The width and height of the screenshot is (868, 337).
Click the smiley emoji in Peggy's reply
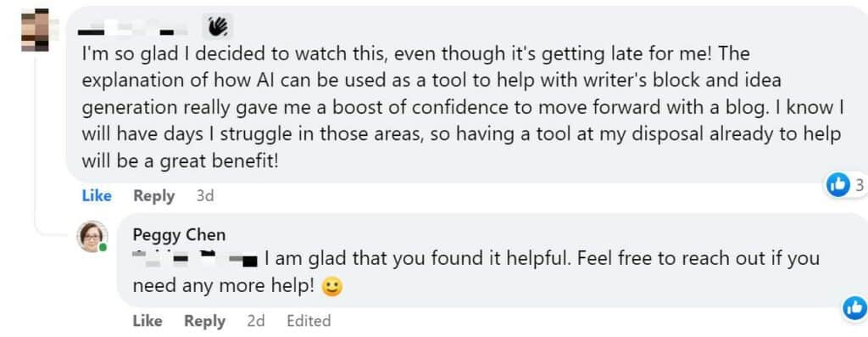click(x=331, y=287)
